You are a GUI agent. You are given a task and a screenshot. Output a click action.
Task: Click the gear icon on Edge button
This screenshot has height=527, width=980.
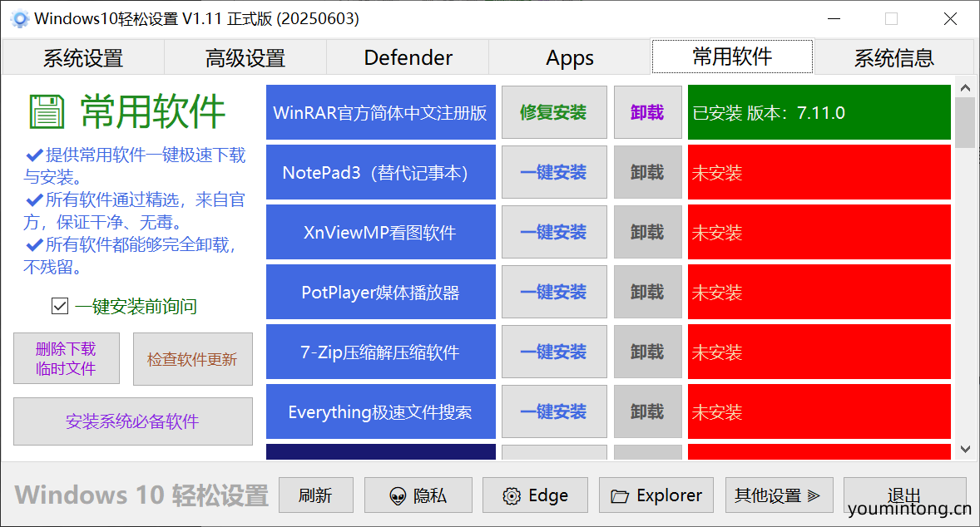[512, 496]
